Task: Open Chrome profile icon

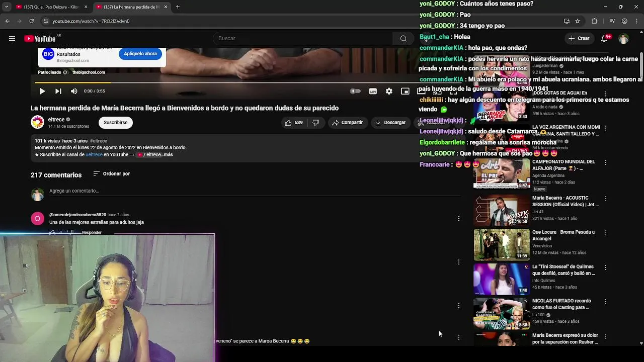Action: tap(624, 21)
